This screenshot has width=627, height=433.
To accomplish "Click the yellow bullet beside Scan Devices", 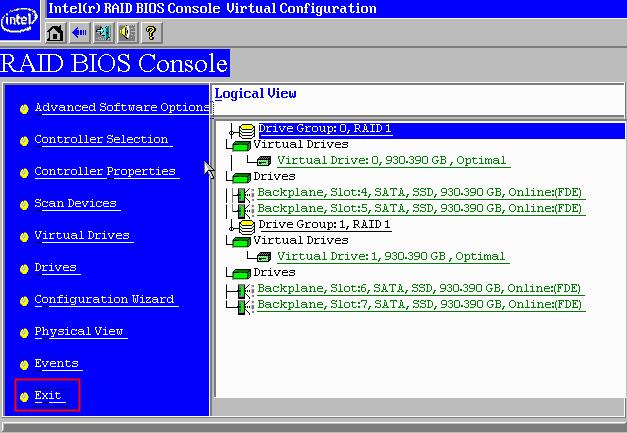I will coord(24,205).
